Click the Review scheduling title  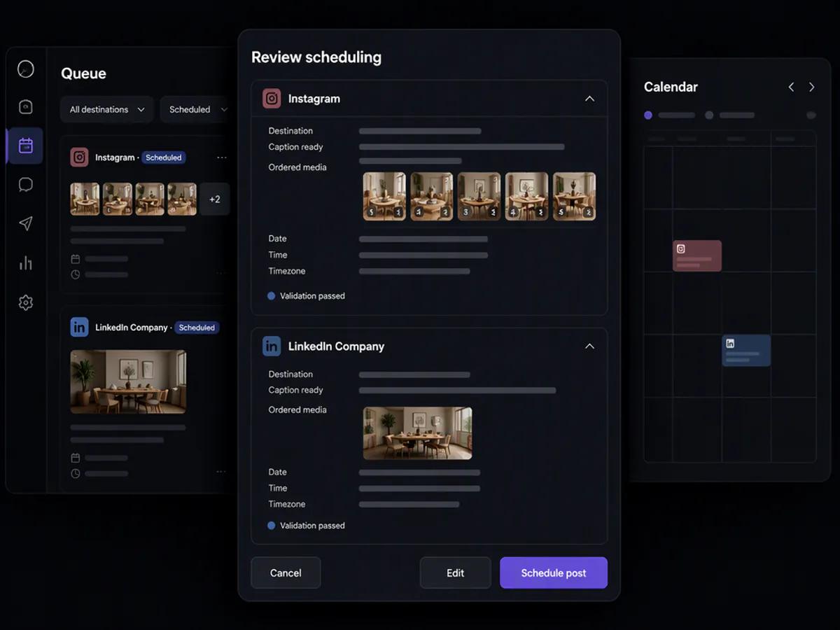tap(316, 57)
